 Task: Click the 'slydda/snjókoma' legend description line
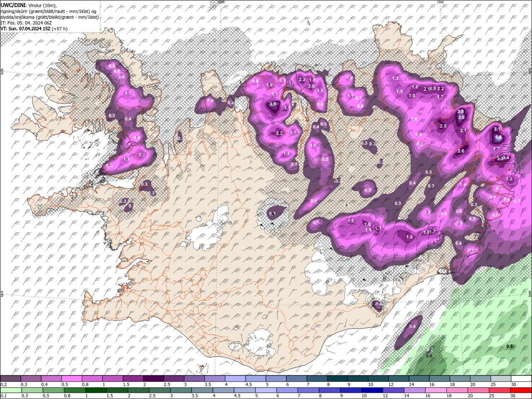[49, 17]
